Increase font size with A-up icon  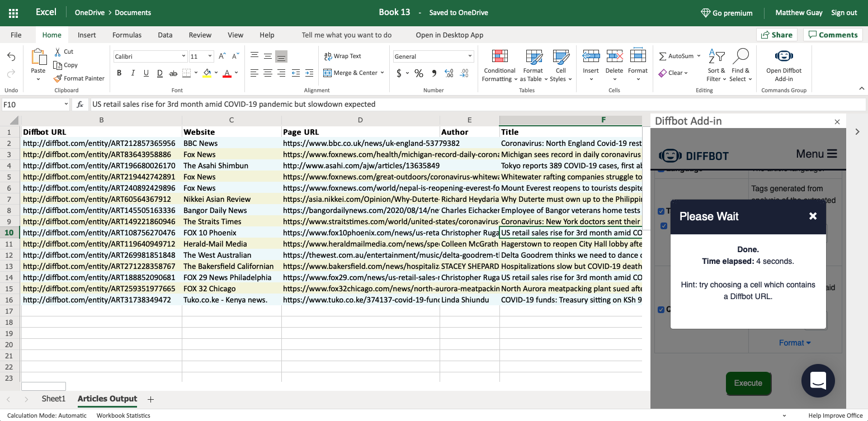pos(222,56)
